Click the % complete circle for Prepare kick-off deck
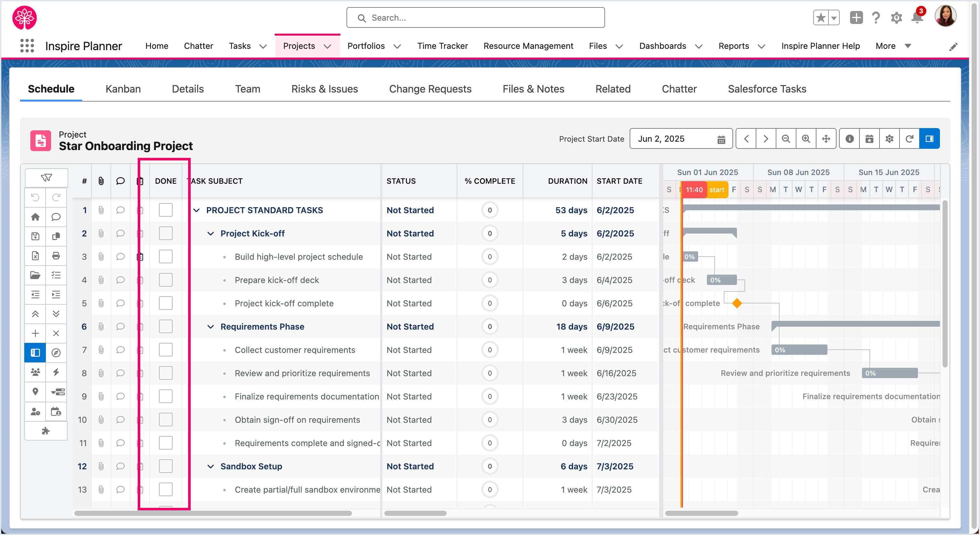Viewport: 980px width, 535px height. point(490,280)
